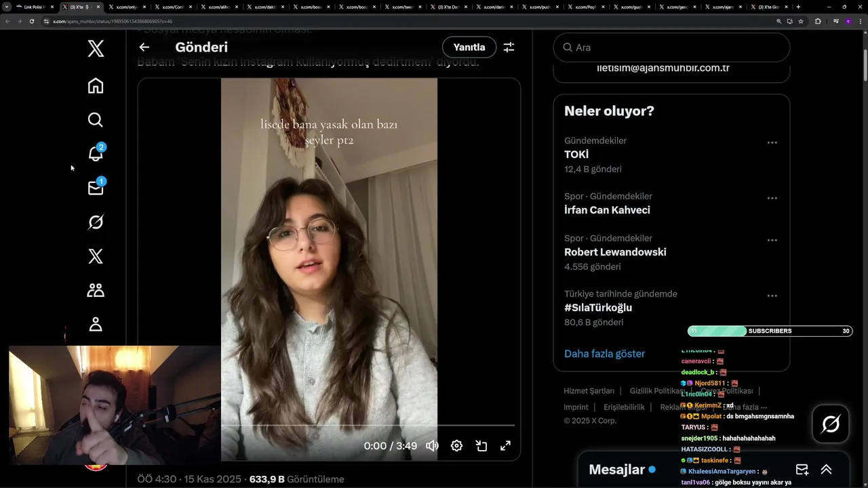The image size is (868, 488).
Task: Open Erişilebilirlik footer link
Action: tap(624, 407)
